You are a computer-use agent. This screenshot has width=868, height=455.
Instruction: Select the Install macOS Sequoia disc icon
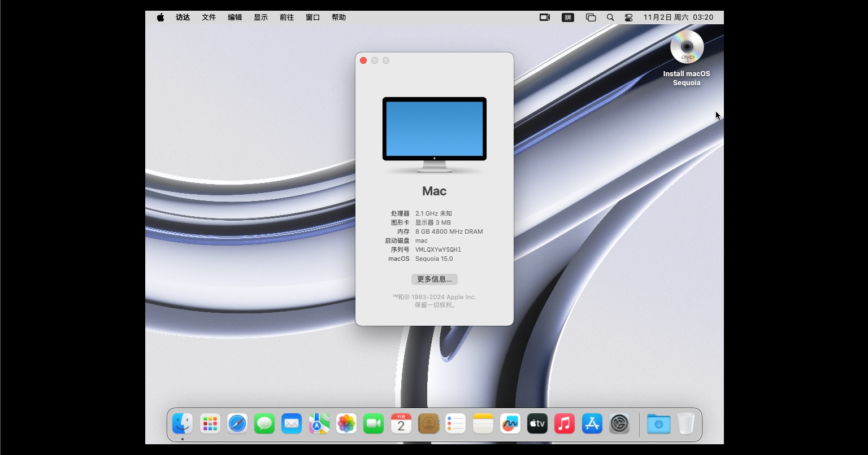(687, 48)
